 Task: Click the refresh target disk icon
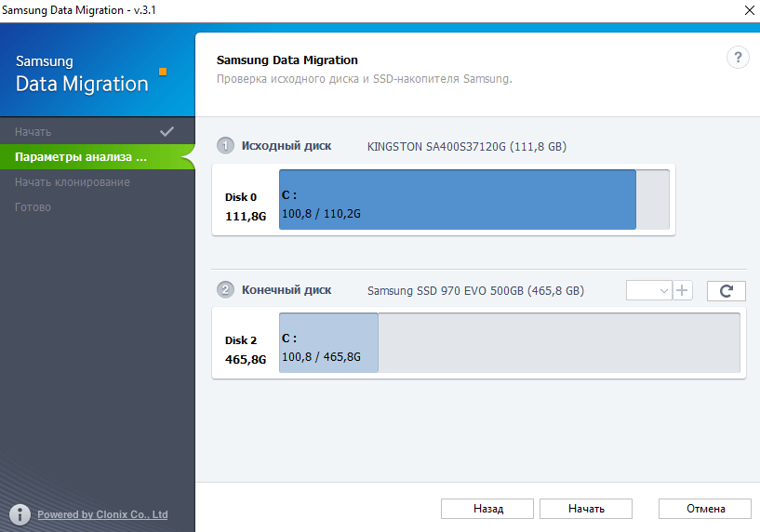726,291
